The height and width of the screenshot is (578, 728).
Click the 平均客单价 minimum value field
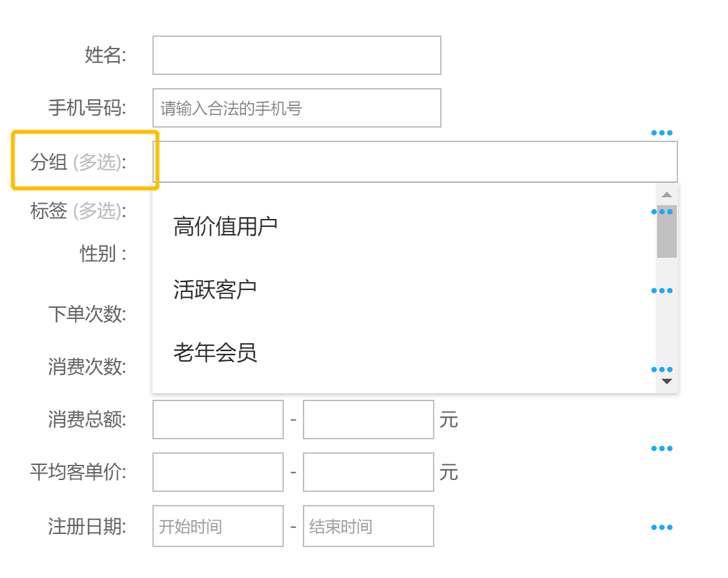click(217, 472)
